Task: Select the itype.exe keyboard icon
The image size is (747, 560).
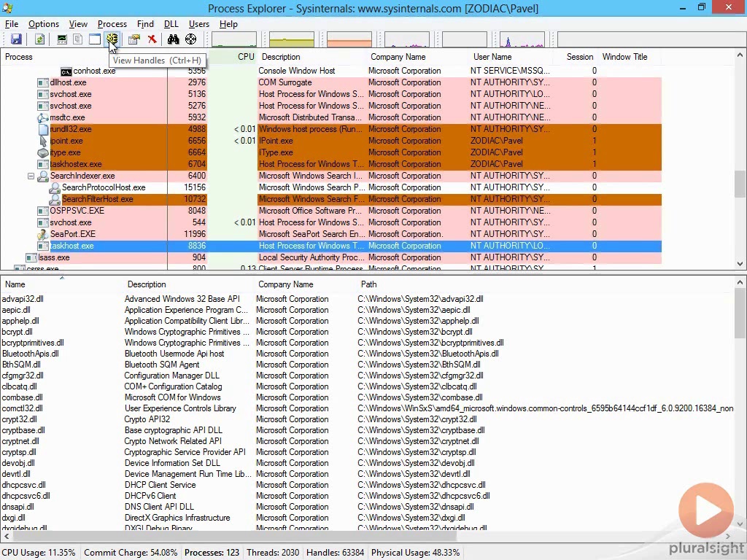Action: coord(43,153)
